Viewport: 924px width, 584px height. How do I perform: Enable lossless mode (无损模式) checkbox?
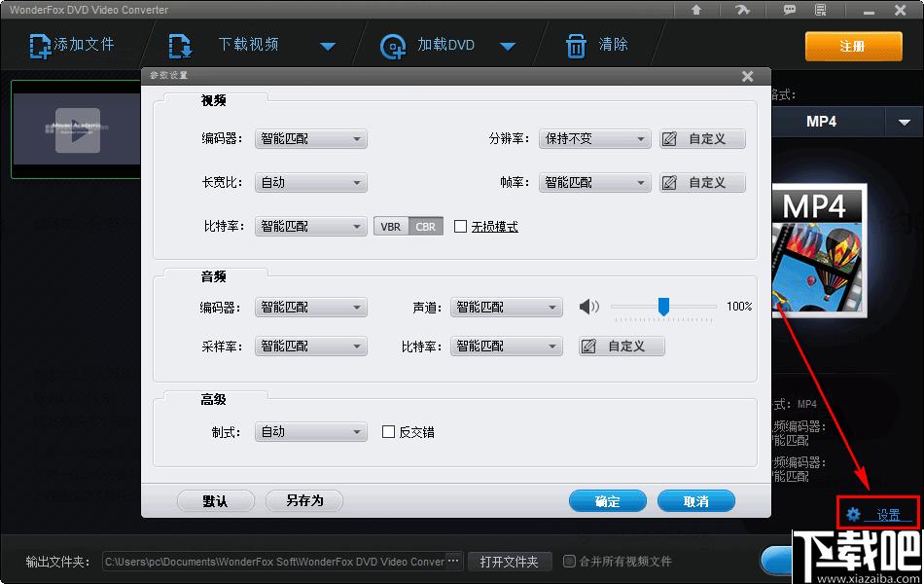pos(461,227)
